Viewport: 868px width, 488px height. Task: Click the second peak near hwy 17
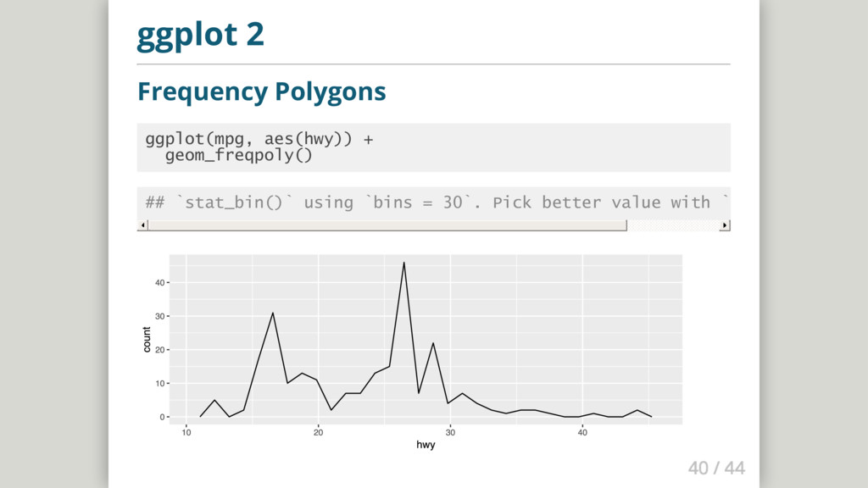click(272, 313)
